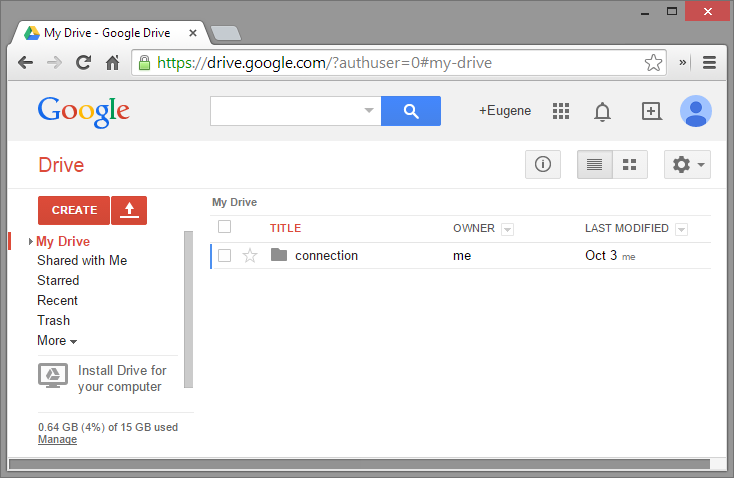Image resolution: width=734 pixels, height=478 pixels.
Task: Click the Share plus box icon
Action: coord(652,111)
